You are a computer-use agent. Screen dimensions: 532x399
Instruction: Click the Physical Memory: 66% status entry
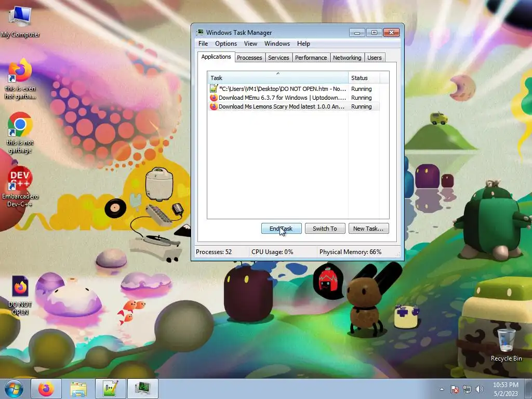pyautogui.click(x=350, y=252)
